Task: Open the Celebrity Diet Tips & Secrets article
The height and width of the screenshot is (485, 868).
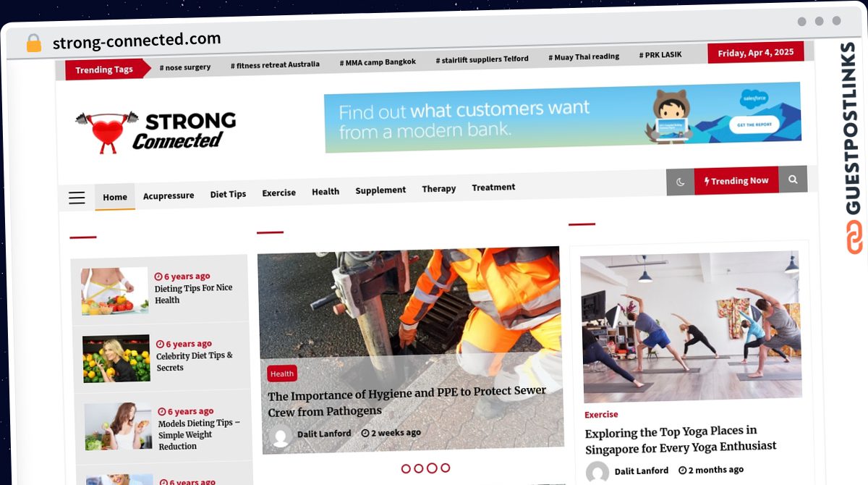Action: [x=195, y=361]
